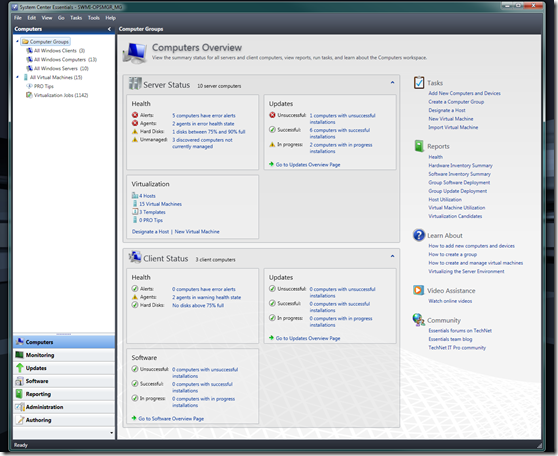Click the Monitoring workspace icon
This screenshot has height=456, width=558.
pos(19,355)
